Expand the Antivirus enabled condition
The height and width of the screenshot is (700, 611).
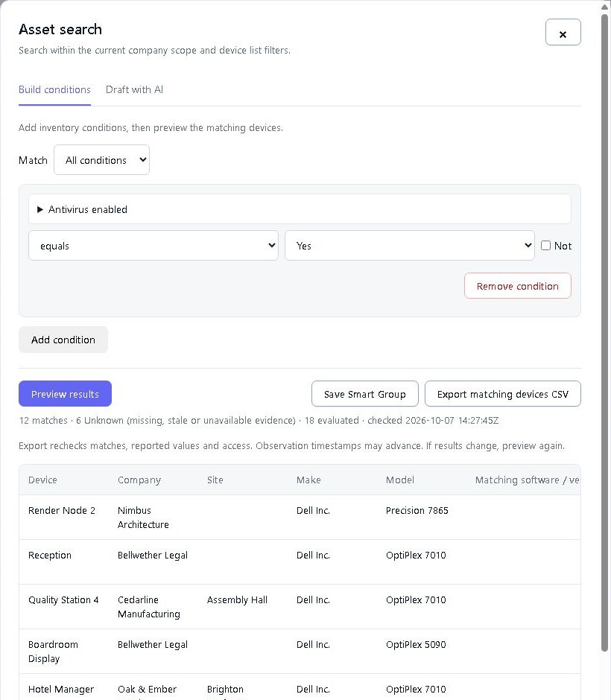tap(300, 209)
